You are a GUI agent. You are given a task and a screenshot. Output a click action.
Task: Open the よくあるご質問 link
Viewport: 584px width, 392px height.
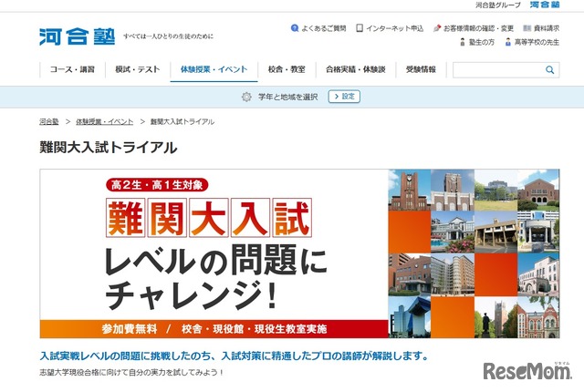tap(324, 28)
